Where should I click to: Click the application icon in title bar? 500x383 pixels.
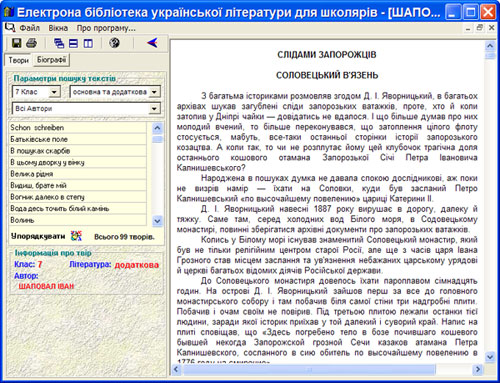pos(8,12)
